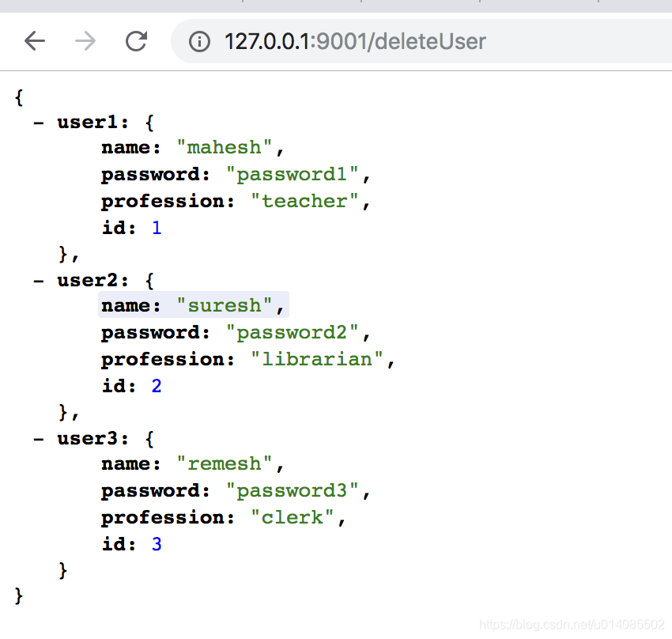This screenshot has height=639, width=672.
Task: Reload the deleteUser page
Action: [136, 41]
